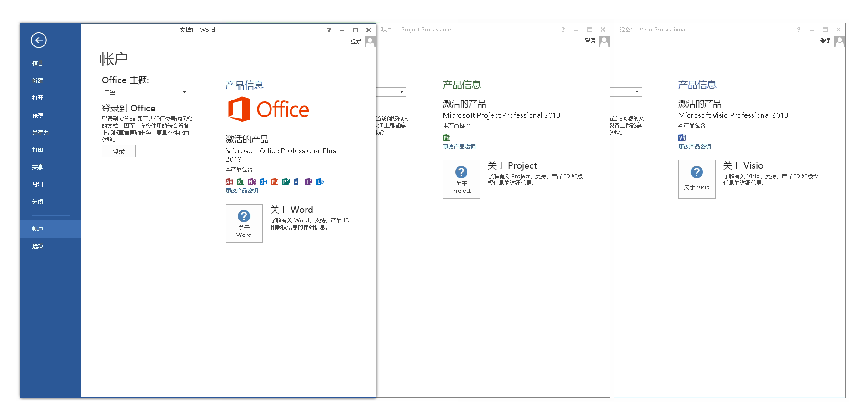Minimize the Project Professional window
This screenshot has width=868, height=420.
[x=576, y=30]
